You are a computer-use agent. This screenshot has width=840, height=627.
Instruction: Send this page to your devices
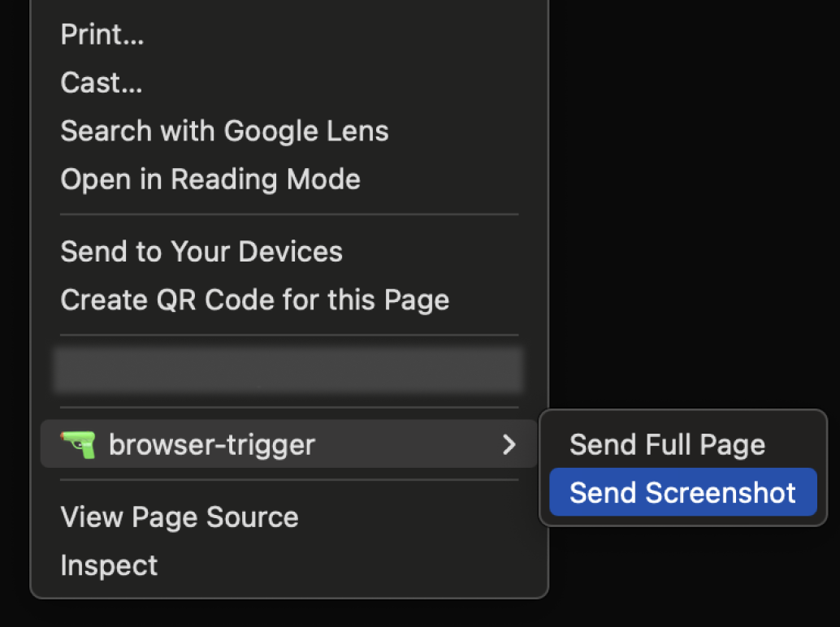click(x=201, y=251)
